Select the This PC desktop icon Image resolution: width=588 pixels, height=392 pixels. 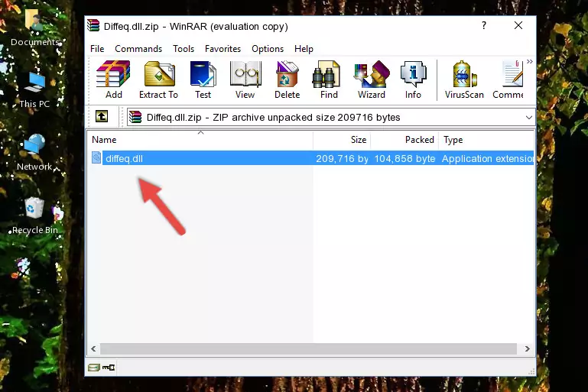point(34,89)
